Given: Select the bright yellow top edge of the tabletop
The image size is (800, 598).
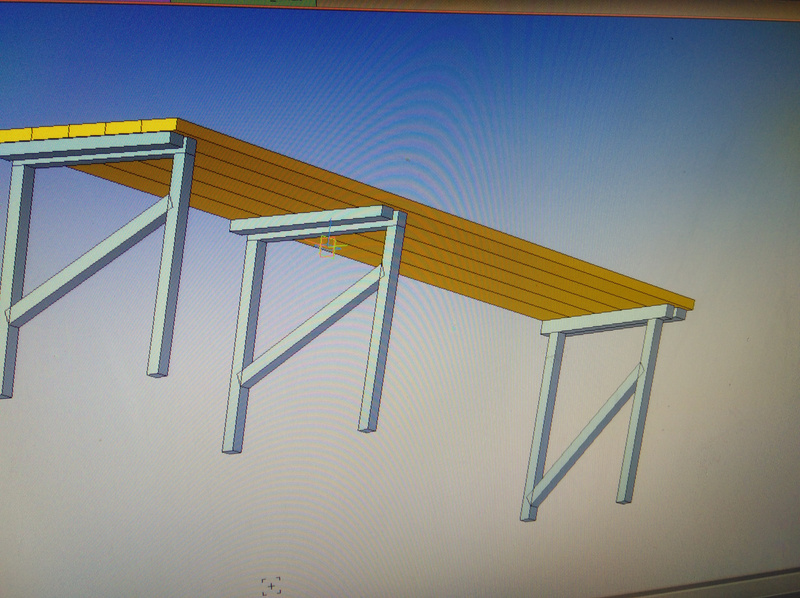Looking at the screenshot, I should coord(87,131).
